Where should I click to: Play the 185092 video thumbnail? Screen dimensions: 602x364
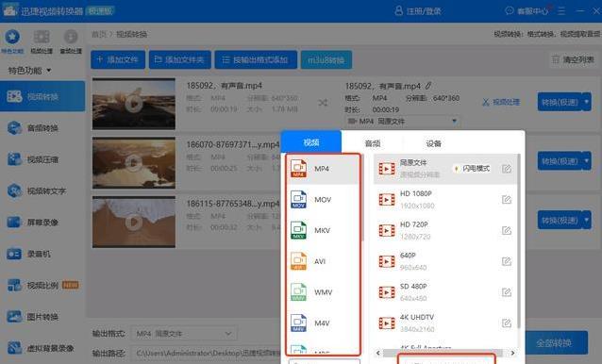[x=134, y=104]
